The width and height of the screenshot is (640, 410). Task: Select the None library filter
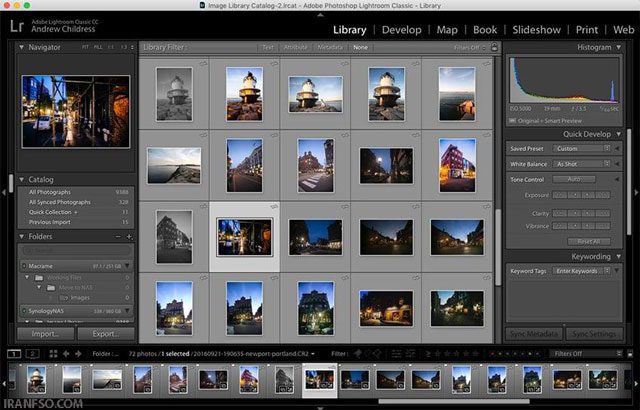click(360, 47)
